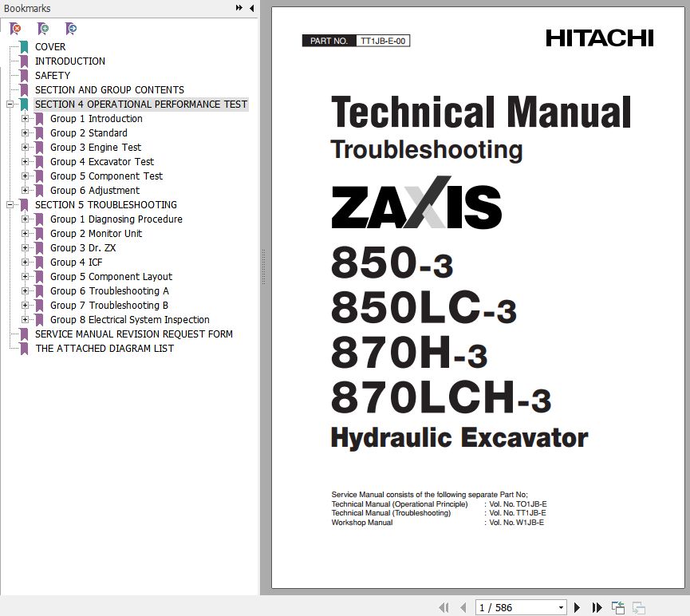Click the part number TT1JB-E-00
The image size is (690, 616).
click(x=383, y=41)
